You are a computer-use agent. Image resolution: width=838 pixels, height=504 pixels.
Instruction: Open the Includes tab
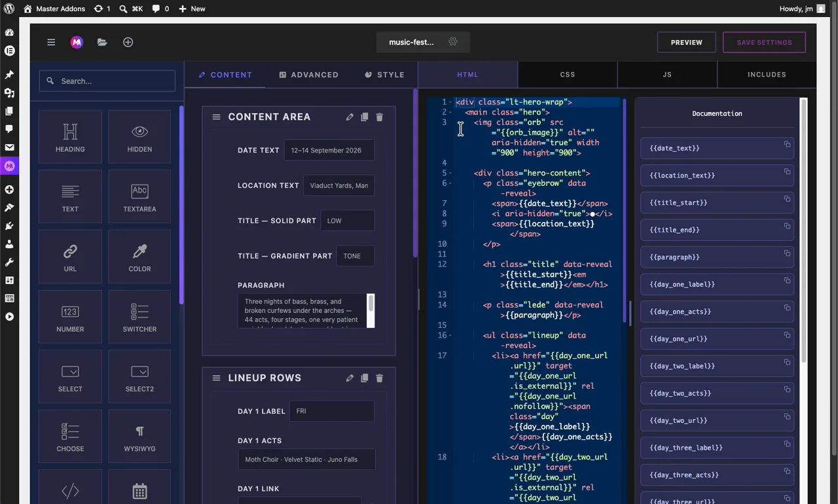tap(767, 75)
